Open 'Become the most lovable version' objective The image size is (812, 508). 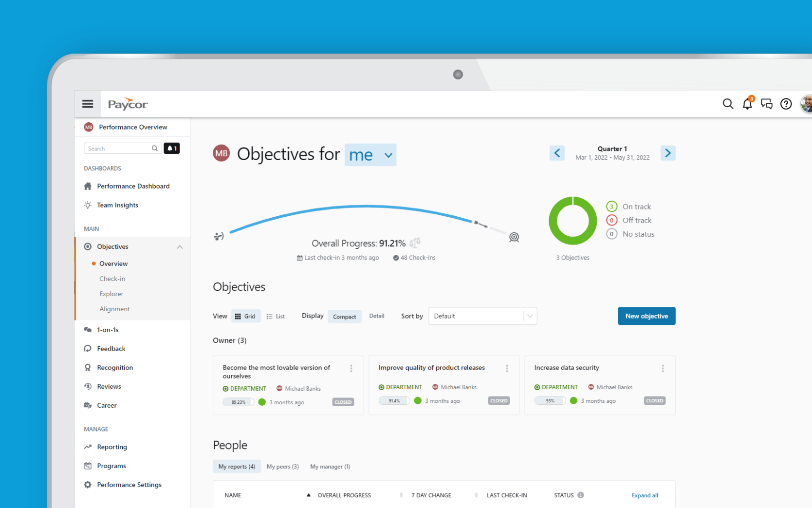point(276,372)
